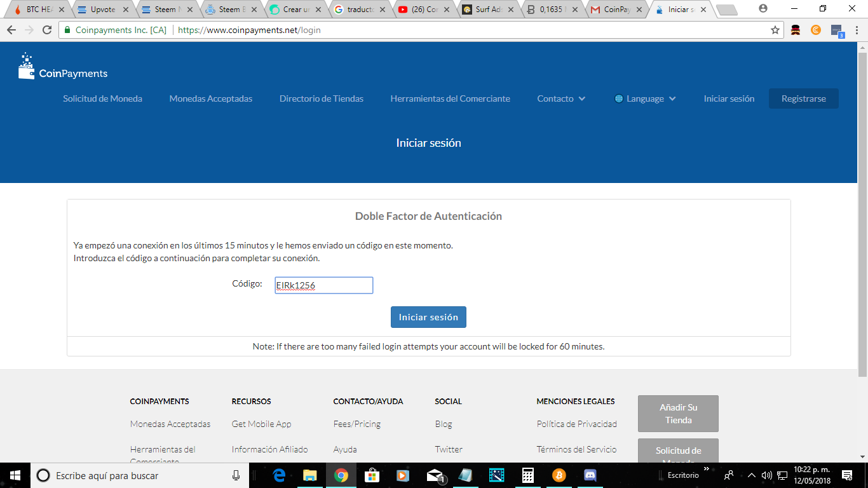Open the Chrome user profile icon
This screenshot has height=488, width=868.
point(763,9)
